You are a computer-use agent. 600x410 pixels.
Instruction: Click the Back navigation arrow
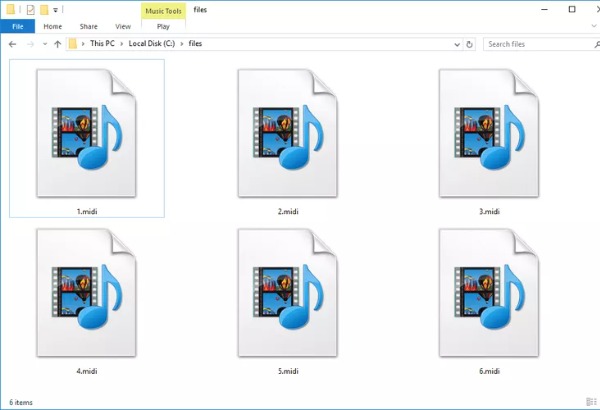12,44
